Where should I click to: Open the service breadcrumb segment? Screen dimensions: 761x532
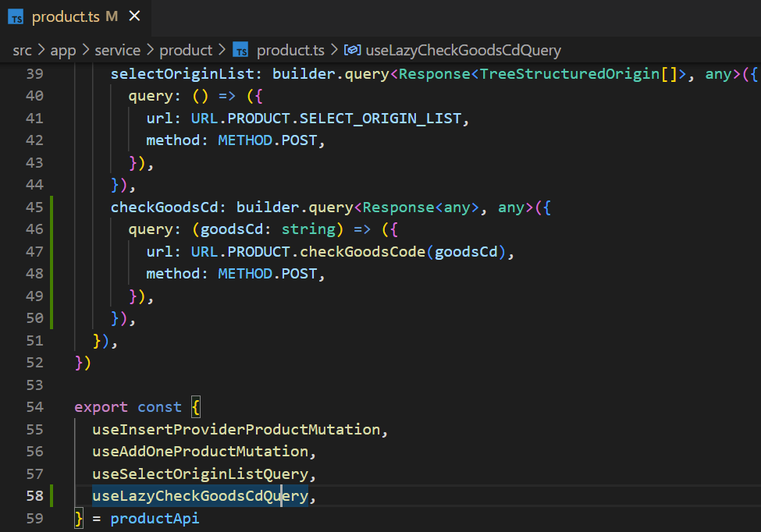(117, 51)
